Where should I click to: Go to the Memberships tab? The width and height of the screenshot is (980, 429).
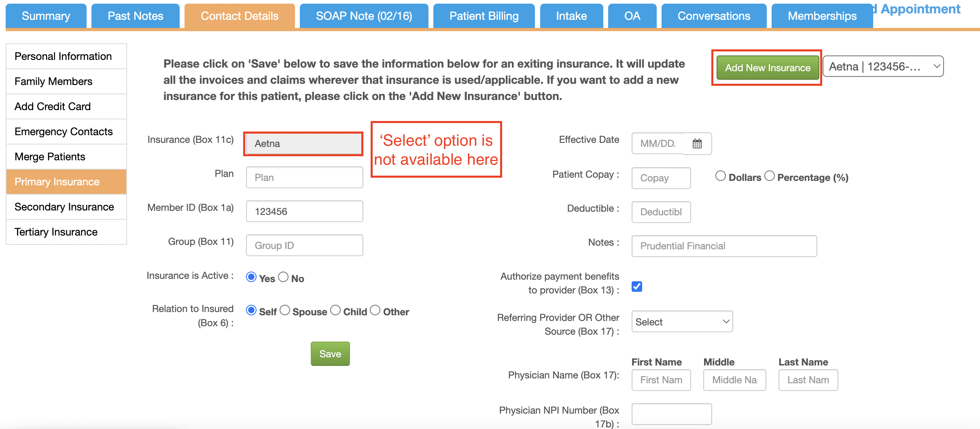coord(822,16)
